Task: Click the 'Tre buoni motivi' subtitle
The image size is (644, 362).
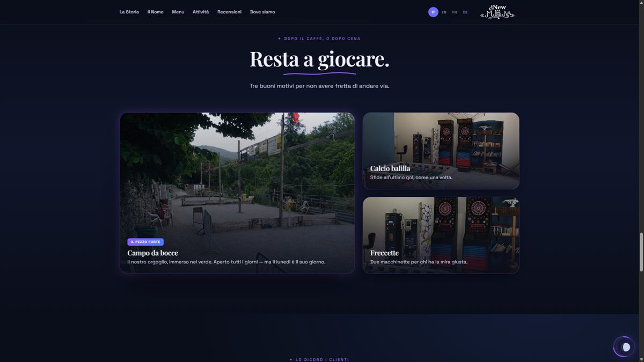Action: 319,86
